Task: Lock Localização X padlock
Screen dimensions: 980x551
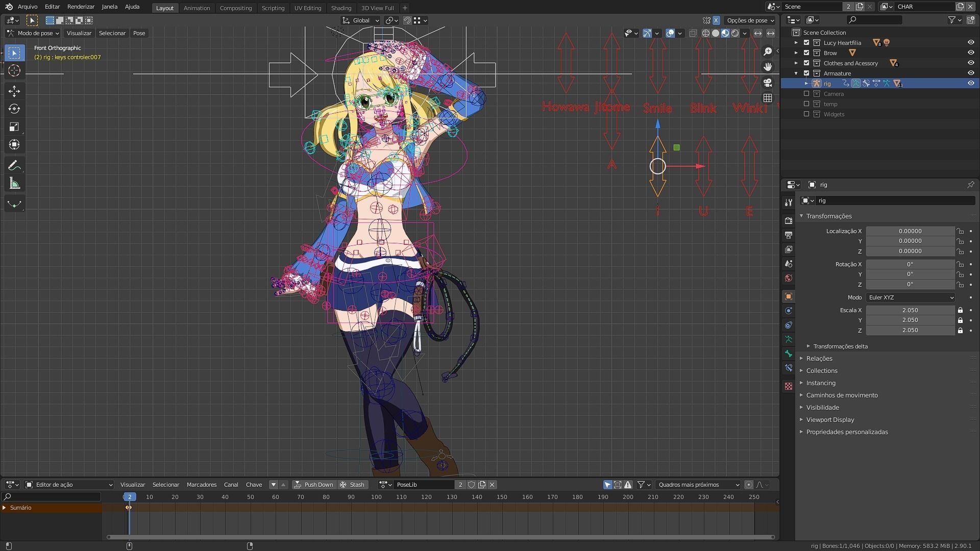Action: click(x=960, y=231)
